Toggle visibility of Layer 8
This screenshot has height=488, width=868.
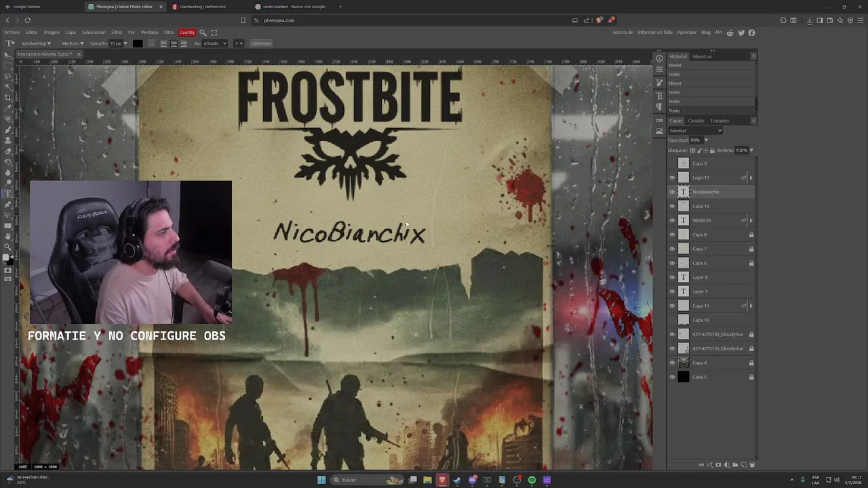coord(672,277)
